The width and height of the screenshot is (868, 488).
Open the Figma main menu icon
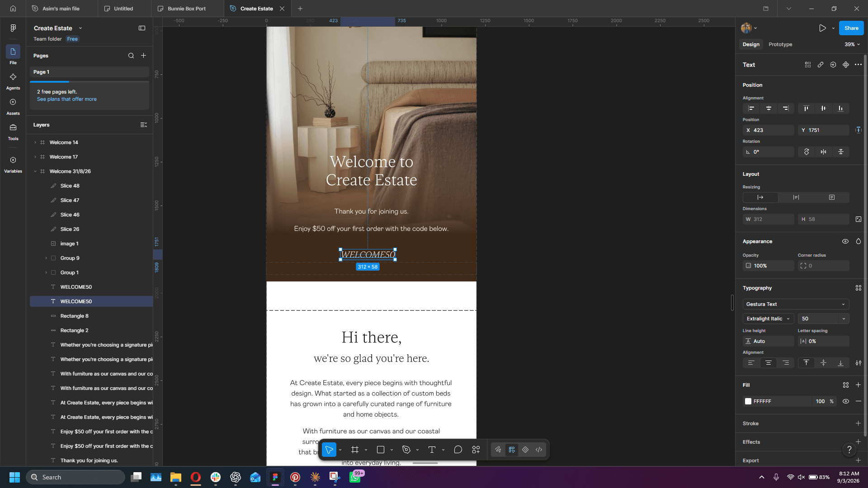click(13, 28)
